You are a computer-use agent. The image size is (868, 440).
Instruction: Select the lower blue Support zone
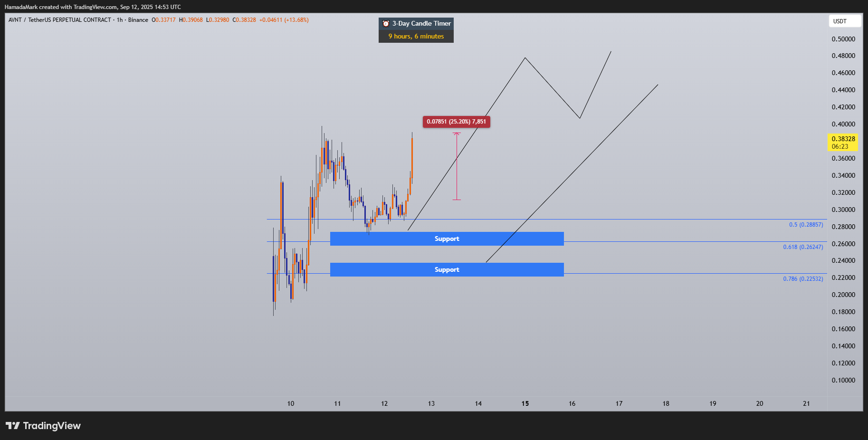coord(447,269)
